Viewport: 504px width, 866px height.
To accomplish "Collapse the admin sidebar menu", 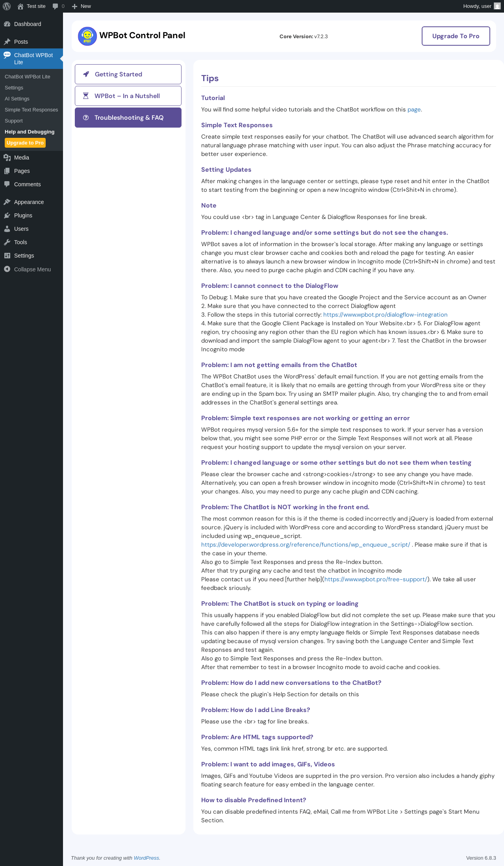I will click(27, 269).
